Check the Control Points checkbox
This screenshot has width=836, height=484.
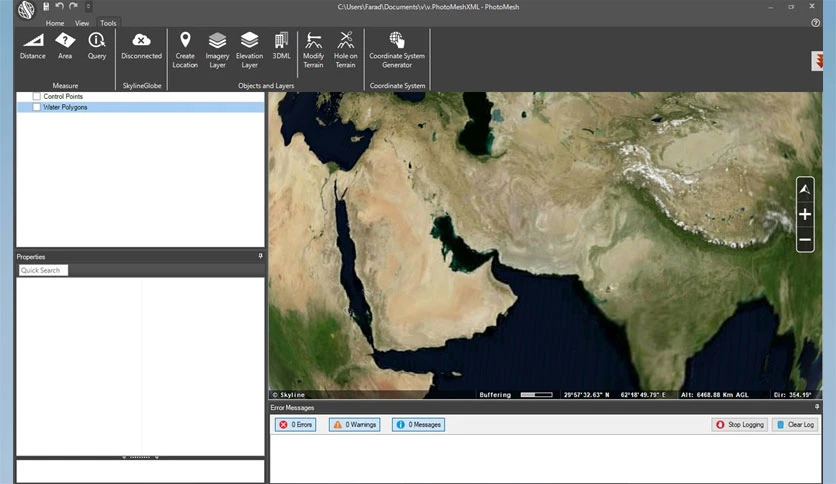[36, 96]
